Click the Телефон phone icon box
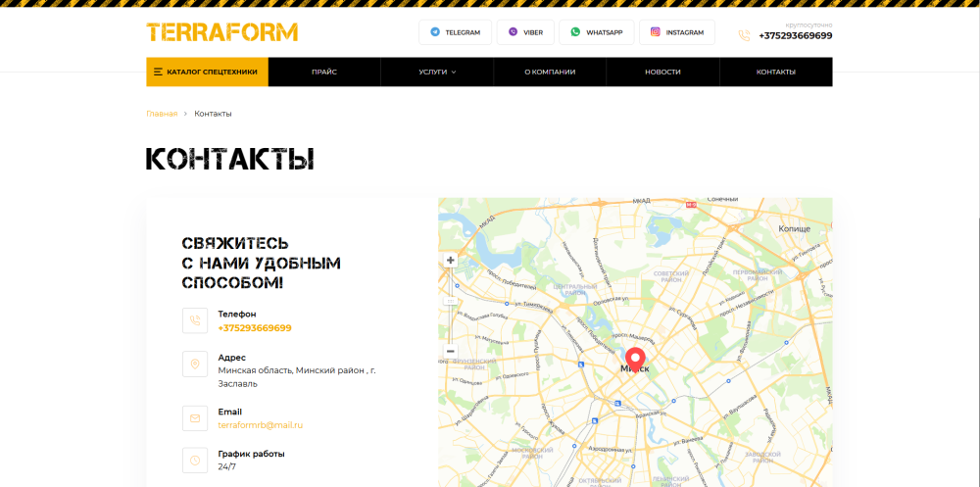The height and width of the screenshot is (487, 980). [195, 320]
